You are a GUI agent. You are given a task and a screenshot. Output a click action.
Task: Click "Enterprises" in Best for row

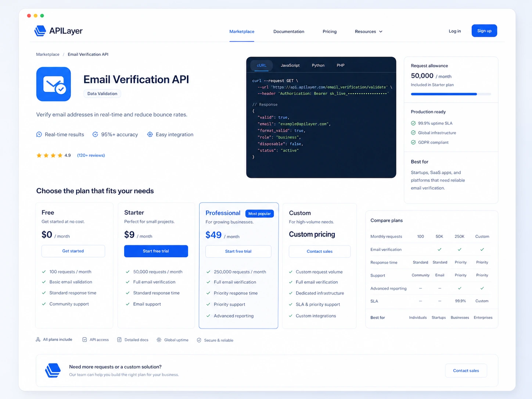(x=483, y=317)
